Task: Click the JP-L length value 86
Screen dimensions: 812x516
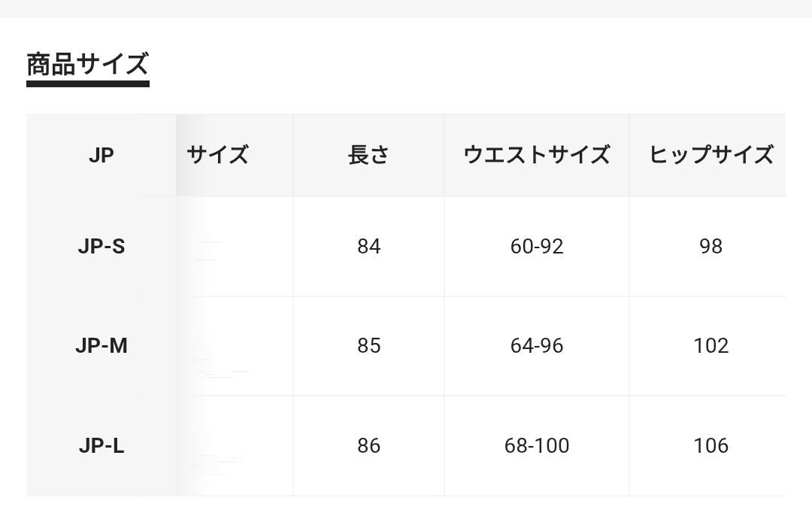Action: (368, 445)
